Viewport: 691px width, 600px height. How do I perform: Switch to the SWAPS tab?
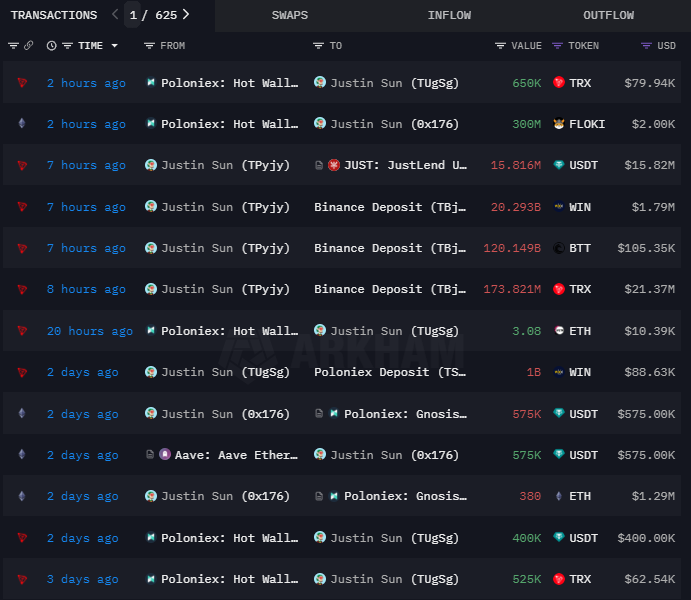point(290,15)
